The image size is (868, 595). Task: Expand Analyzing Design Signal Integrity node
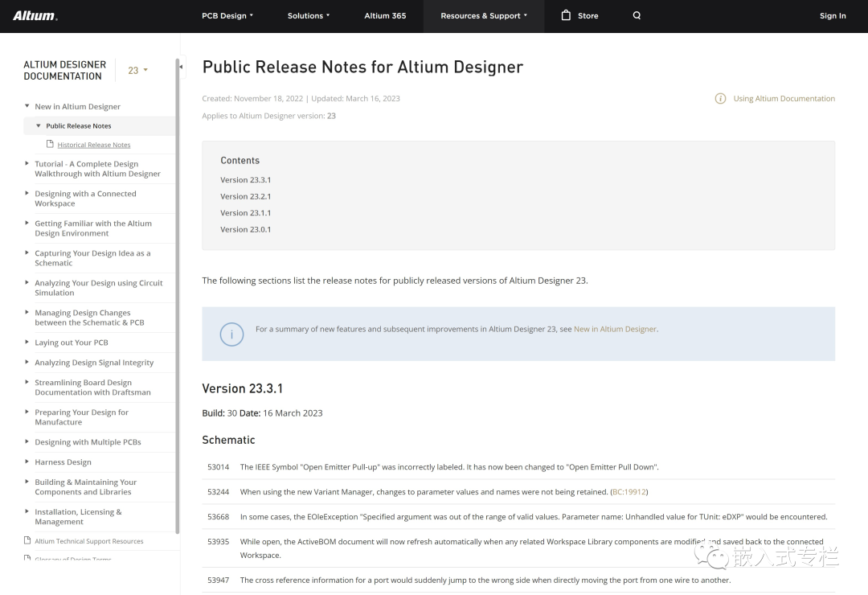tap(27, 363)
